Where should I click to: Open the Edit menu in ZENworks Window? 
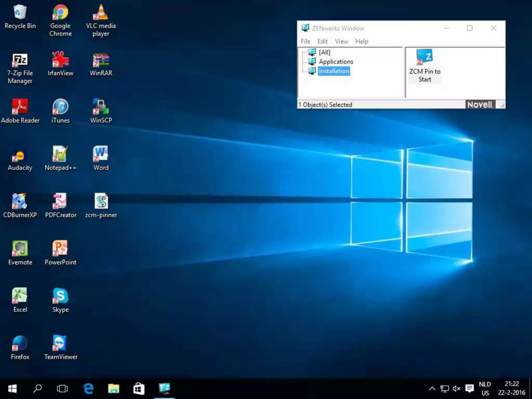pyautogui.click(x=322, y=41)
